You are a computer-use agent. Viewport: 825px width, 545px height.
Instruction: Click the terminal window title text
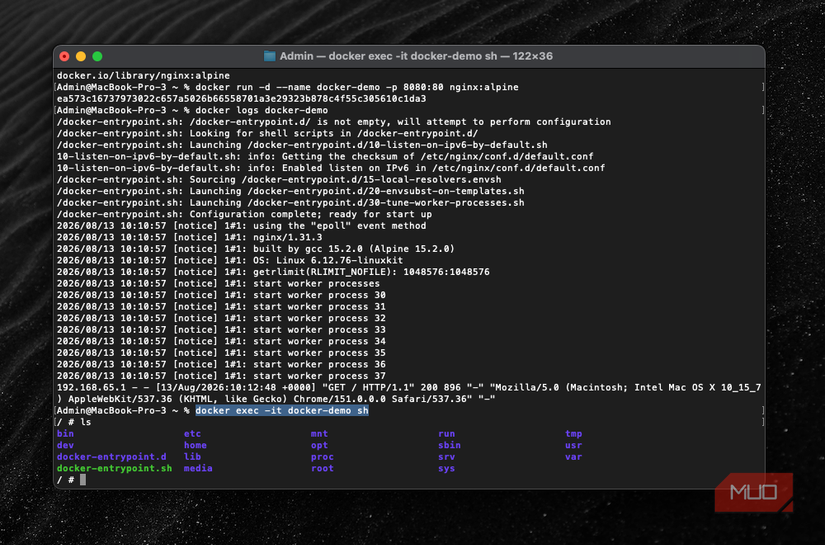(x=416, y=56)
